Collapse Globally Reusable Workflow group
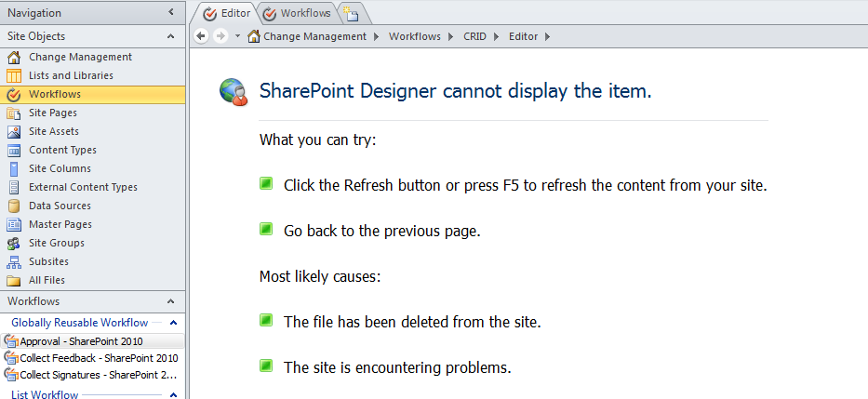This screenshot has width=868, height=399. tap(172, 323)
